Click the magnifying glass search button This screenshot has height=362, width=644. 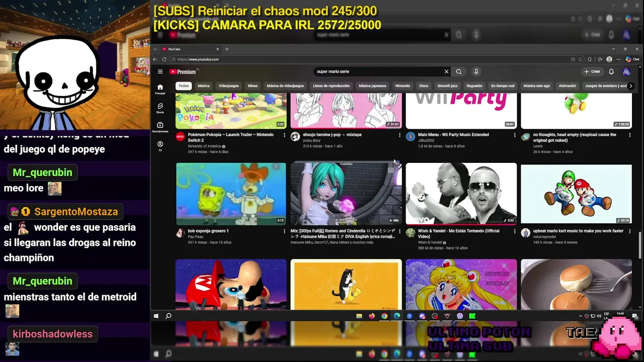[x=459, y=71]
